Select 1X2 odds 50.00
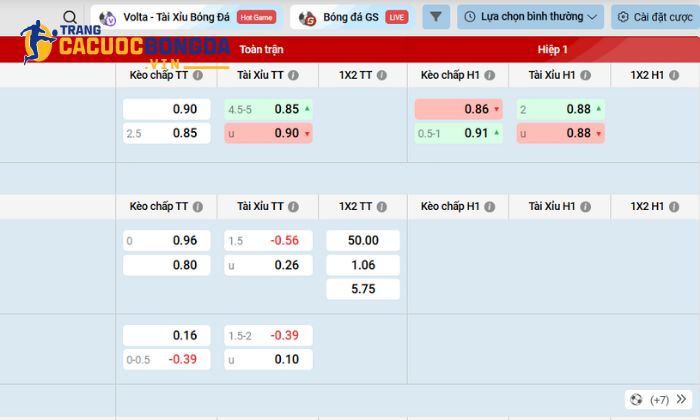The width and height of the screenshot is (700, 420). pos(362,240)
